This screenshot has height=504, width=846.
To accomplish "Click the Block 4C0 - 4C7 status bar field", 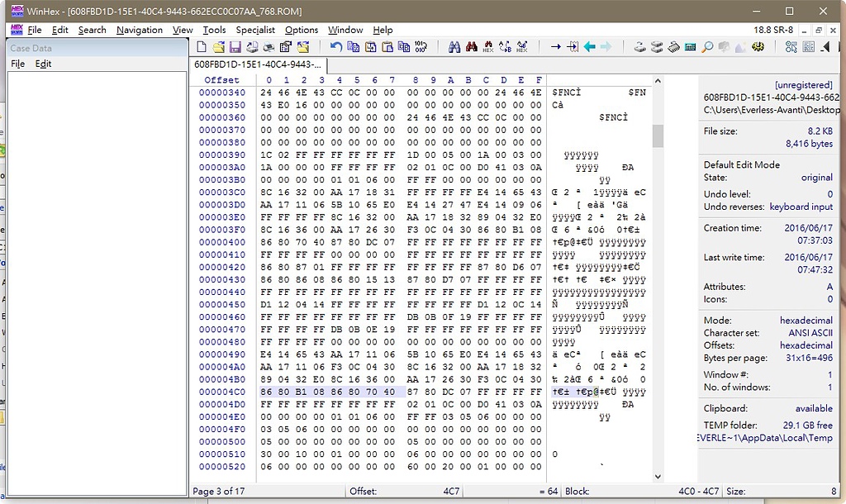I will (642, 491).
